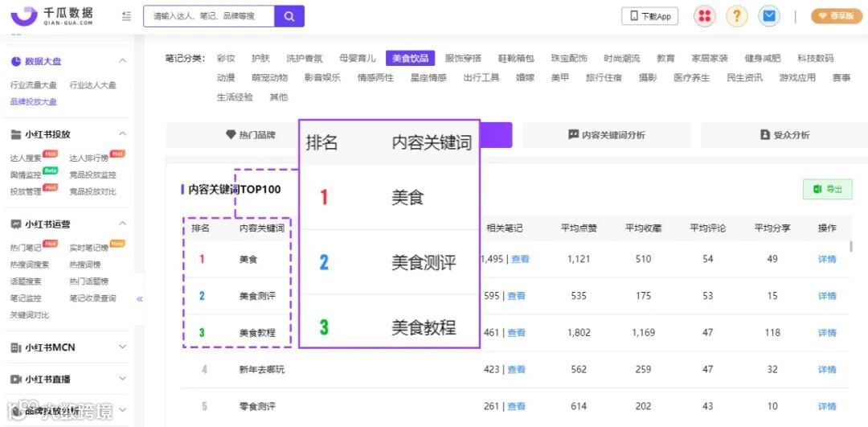Click 查看 link in the 零食测评 row
868x427 pixels.
click(x=517, y=407)
